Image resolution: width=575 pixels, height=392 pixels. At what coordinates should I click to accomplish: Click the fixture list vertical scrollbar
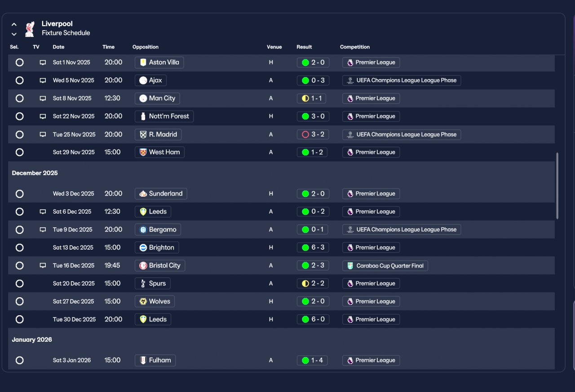(x=557, y=185)
